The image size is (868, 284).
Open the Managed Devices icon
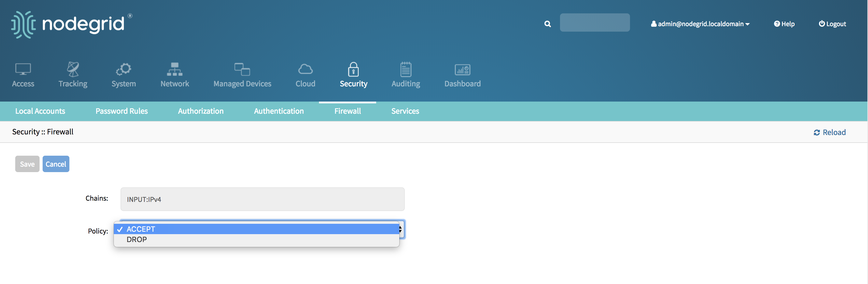pos(242,69)
